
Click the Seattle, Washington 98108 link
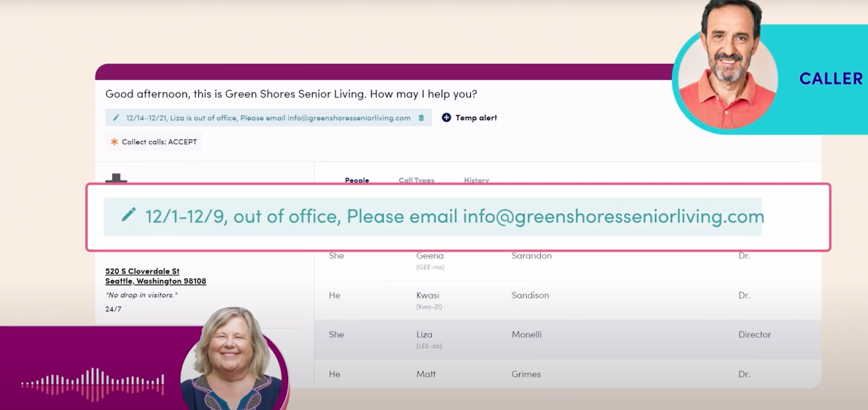click(155, 281)
